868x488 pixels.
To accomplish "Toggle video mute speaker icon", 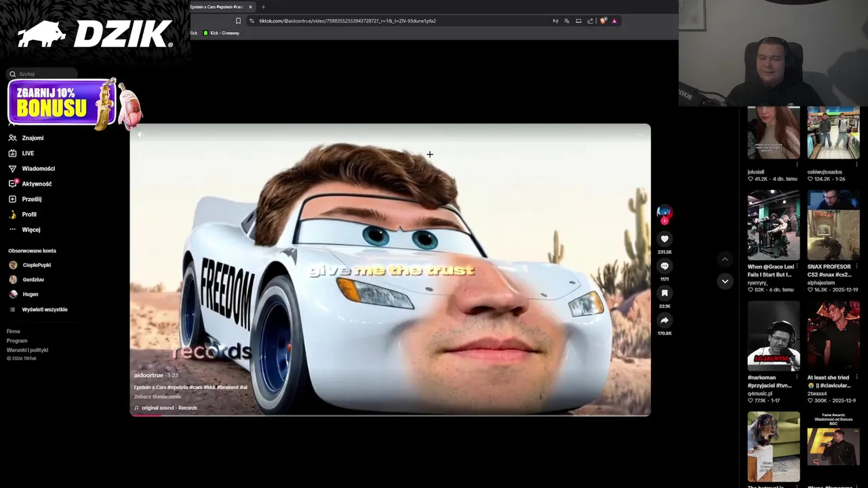I will click(x=140, y=134).
